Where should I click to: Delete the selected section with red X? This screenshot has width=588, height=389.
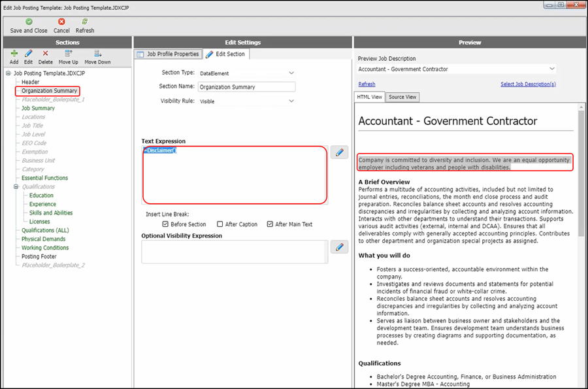[x=45, y=54]
